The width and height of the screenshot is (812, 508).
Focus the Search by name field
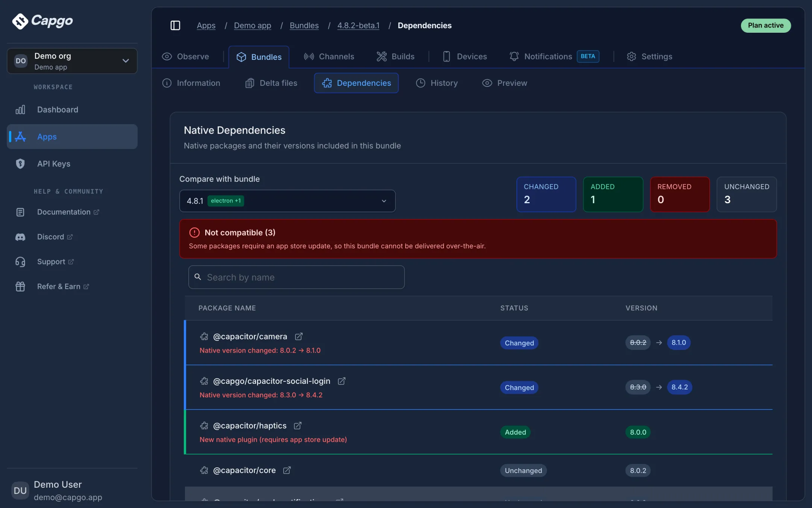(296, 277)
